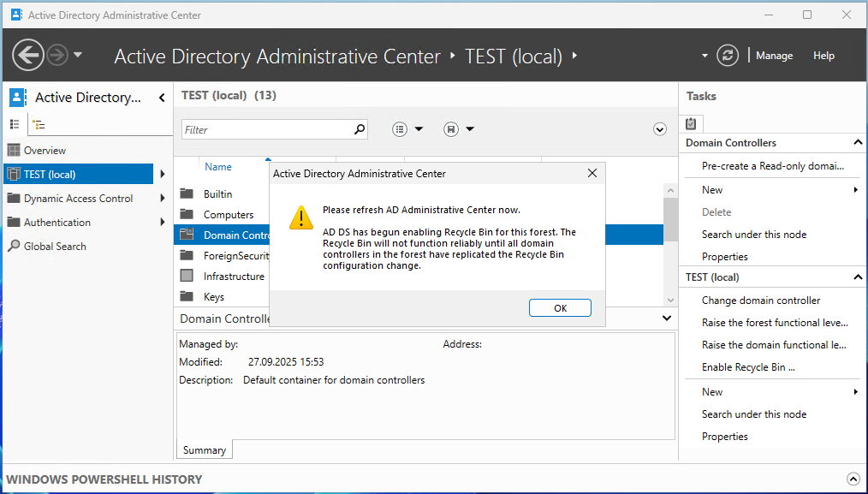Image resolution: width=868 pixels, height=494 pixels.
Task: Click the search magnifier in the Filter box
Action: point(360,129)
